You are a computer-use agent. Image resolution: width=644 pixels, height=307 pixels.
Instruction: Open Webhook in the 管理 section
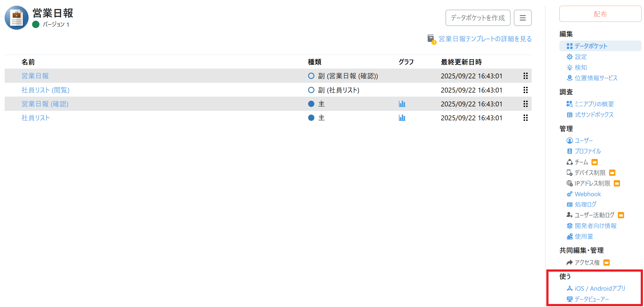[587, 194]
